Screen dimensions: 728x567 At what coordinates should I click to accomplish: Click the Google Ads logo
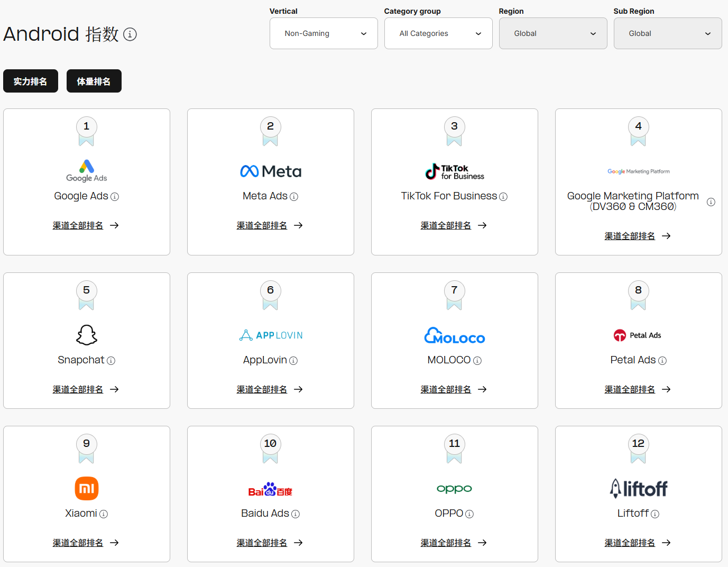[x=86, y=171]
